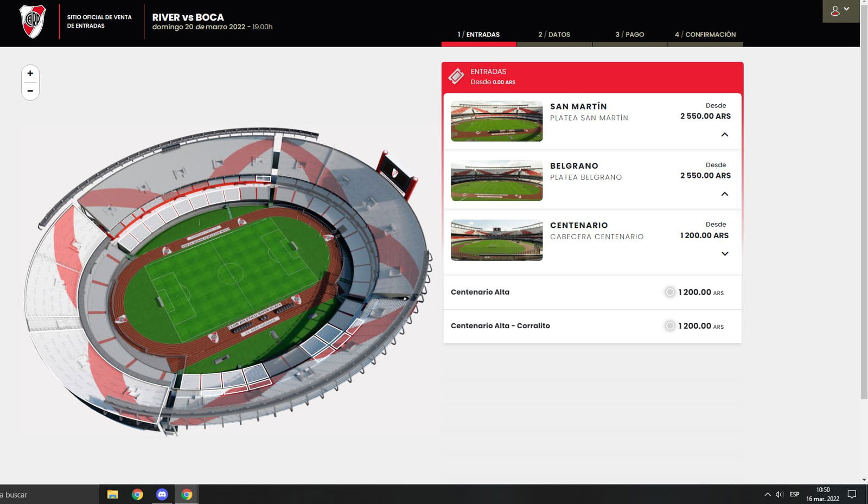
Task: Go to the 4 / Confirmación step
Action: point(705,35)
